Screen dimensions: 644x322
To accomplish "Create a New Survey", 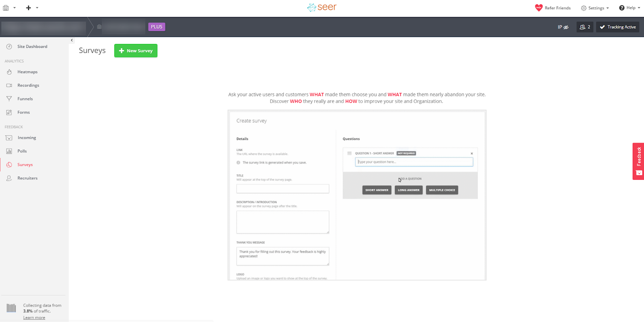I will click(136, 51).
